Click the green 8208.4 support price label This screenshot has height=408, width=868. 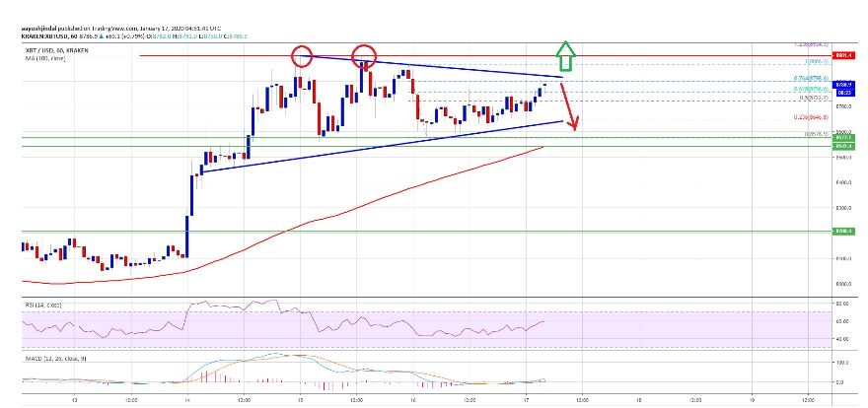click(x=843, y=231)
